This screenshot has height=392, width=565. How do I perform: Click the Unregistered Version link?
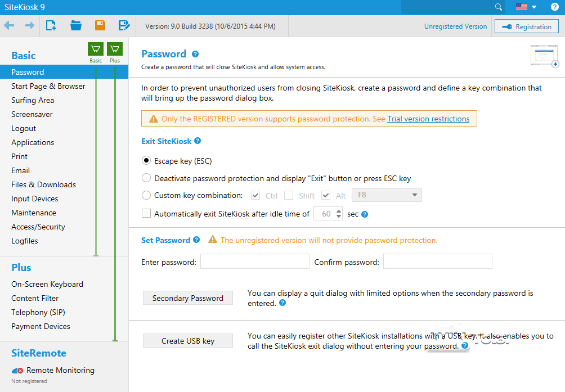click(x=455, y=26)
